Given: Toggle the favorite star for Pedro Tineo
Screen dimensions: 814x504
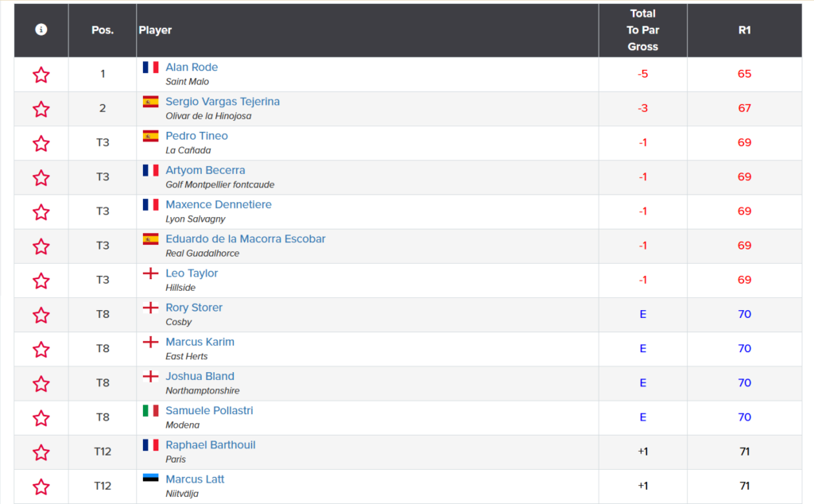Looking at the screenshot, I should click(x=41, y=143).
